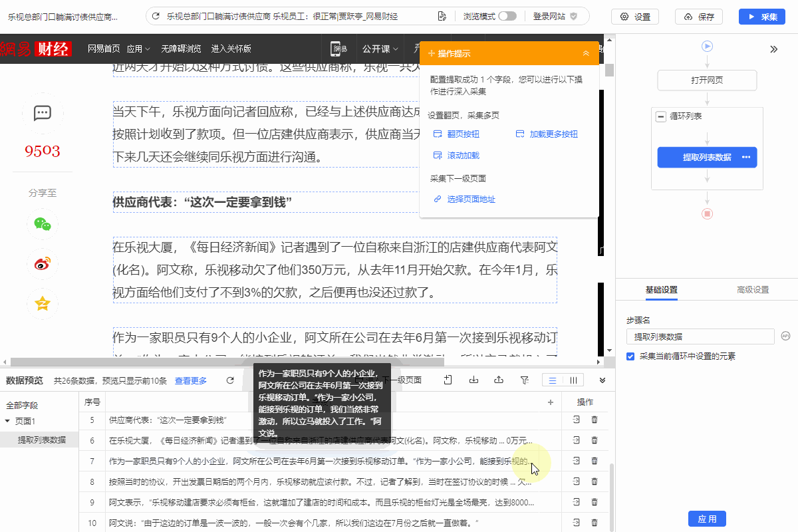Click the 网易财经 logo

(x=36, y=49)
